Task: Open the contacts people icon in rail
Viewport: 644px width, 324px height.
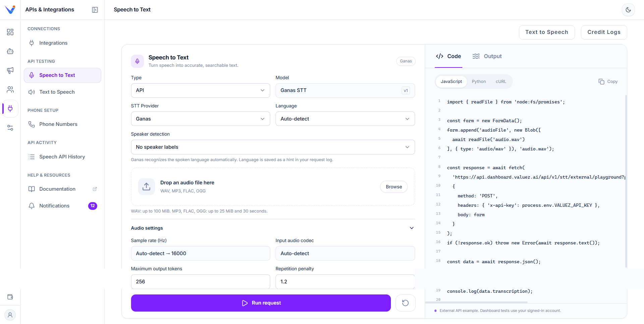Action: [10, 89]
